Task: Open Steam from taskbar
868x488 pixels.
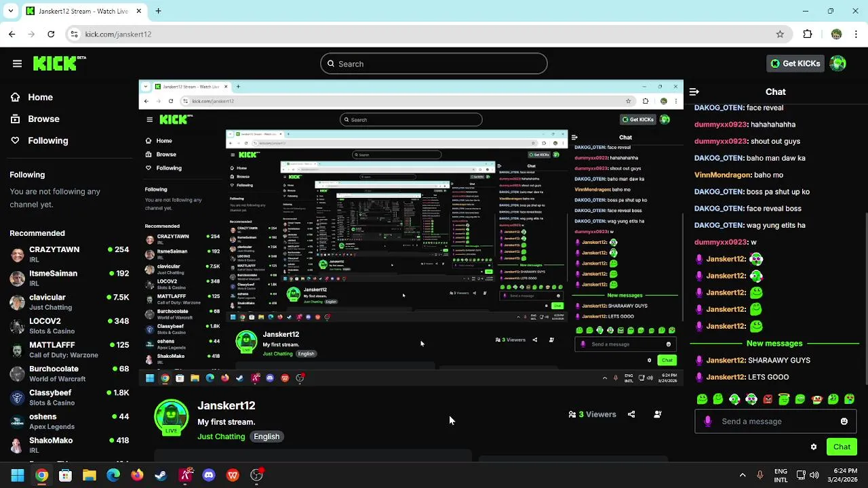Action: click(x=161, y=475)
